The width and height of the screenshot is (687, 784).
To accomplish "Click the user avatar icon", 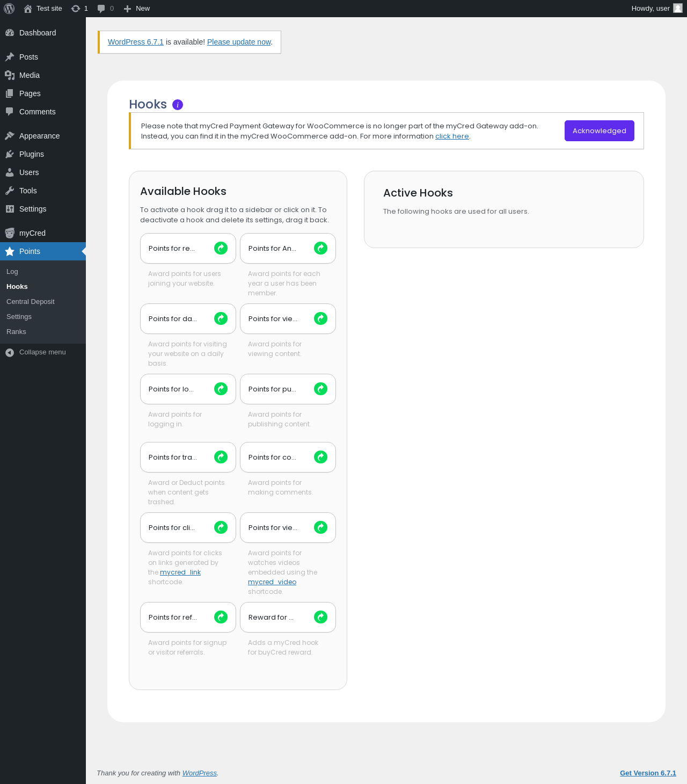I will 678,8.
